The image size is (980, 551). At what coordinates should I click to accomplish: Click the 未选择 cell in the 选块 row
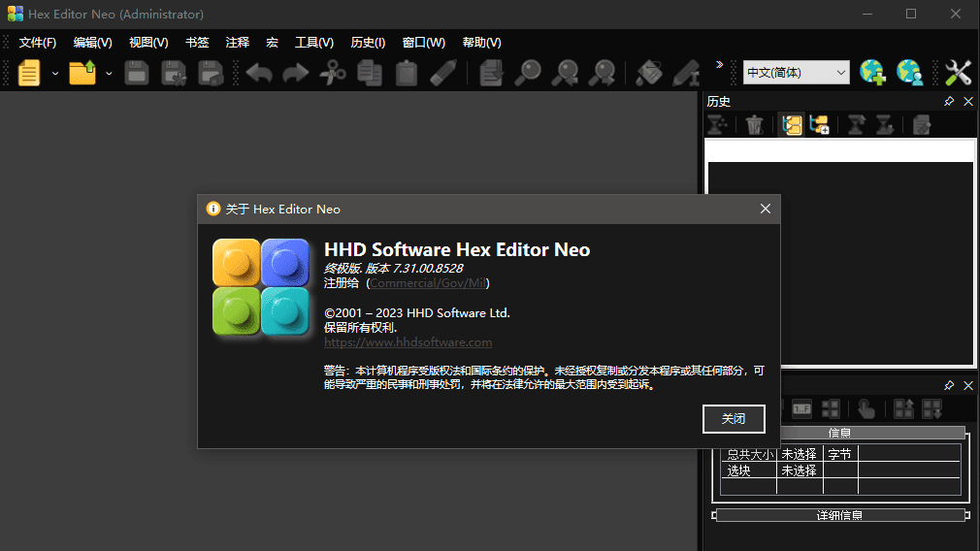(800, 470)
